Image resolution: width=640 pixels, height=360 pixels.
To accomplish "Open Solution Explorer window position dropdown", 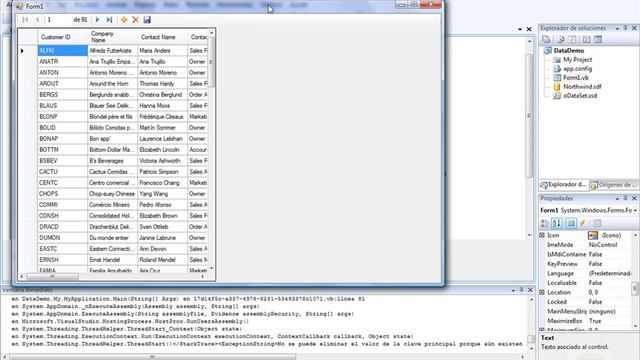I will [617, 28].
